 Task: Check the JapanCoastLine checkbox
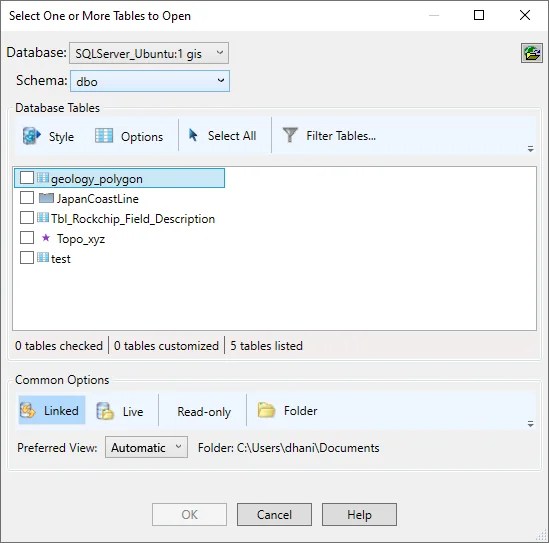coord(27,198)
